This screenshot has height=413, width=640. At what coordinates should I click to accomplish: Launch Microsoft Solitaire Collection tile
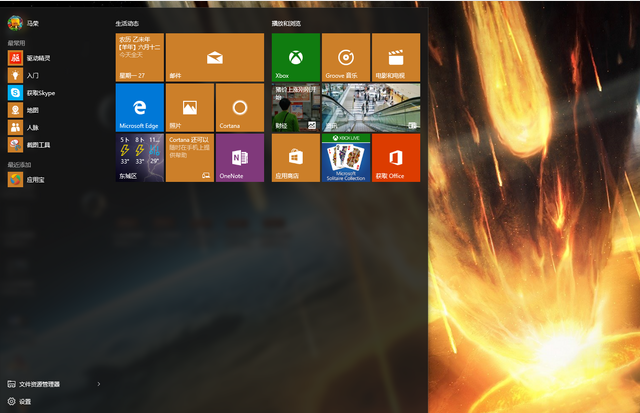coord(346,158)
